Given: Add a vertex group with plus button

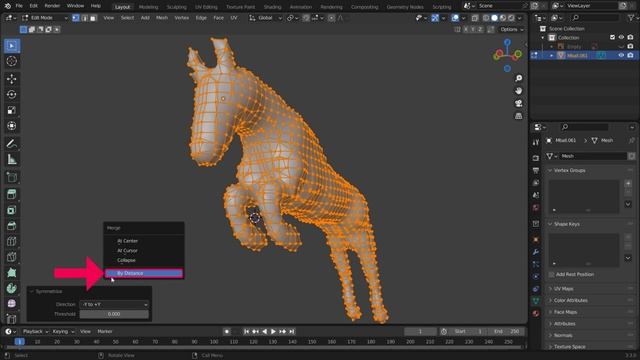Looking at the screenshot, I should (x=628, y=184).
